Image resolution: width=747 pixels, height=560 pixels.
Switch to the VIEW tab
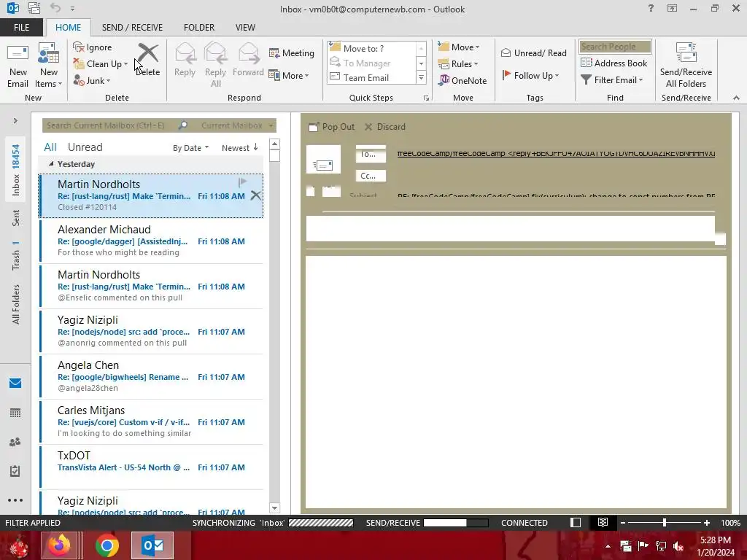pos(245,28)
